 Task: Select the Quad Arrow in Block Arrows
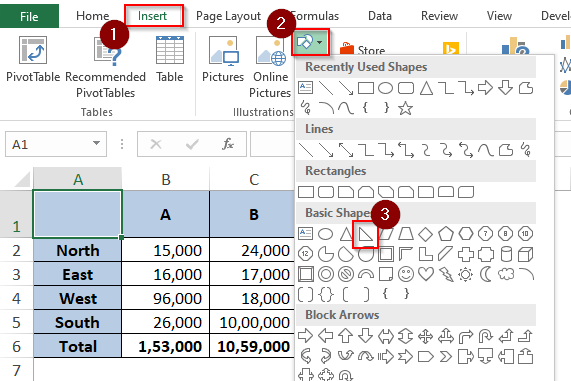coord(425,336)
